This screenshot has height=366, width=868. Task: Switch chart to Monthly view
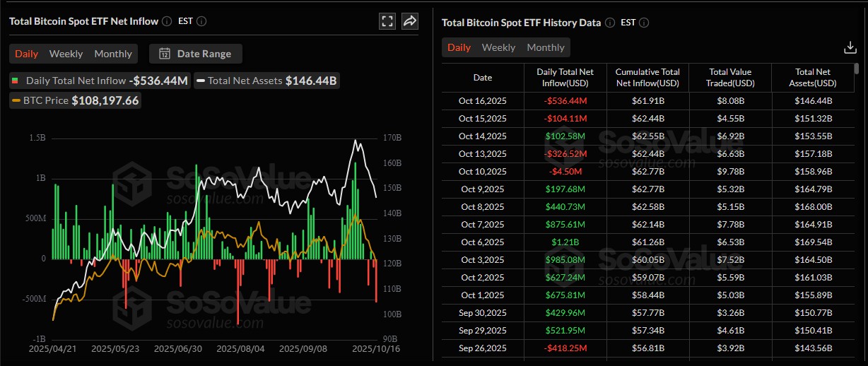[113, 54]
